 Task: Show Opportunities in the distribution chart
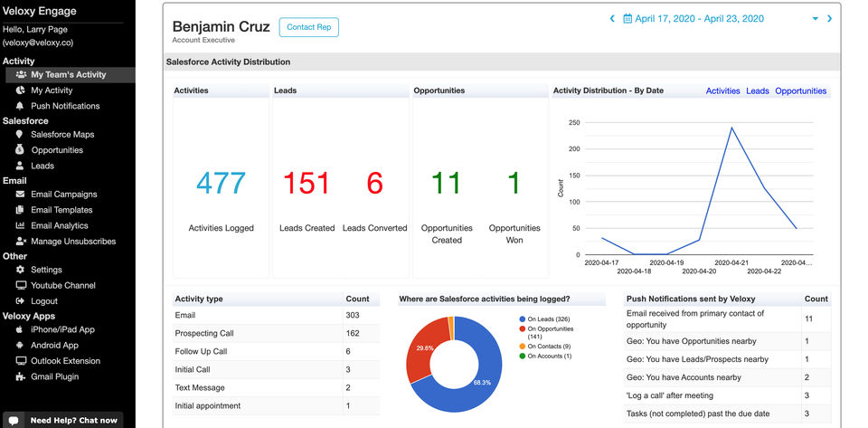coord(800,90)
